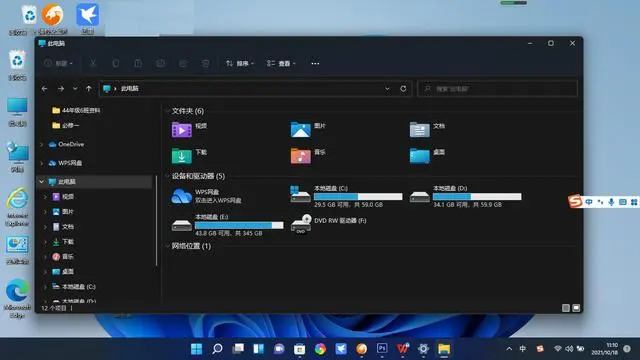Click the D: drive usage bar
640x360 pixels.
pyautogui.click(x=477, y=196)
